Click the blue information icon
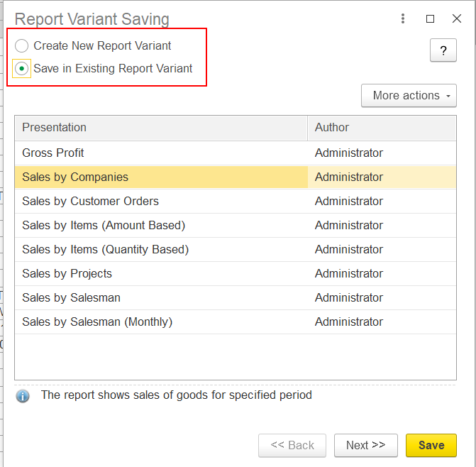476x467 pixels. click(23, 396)
